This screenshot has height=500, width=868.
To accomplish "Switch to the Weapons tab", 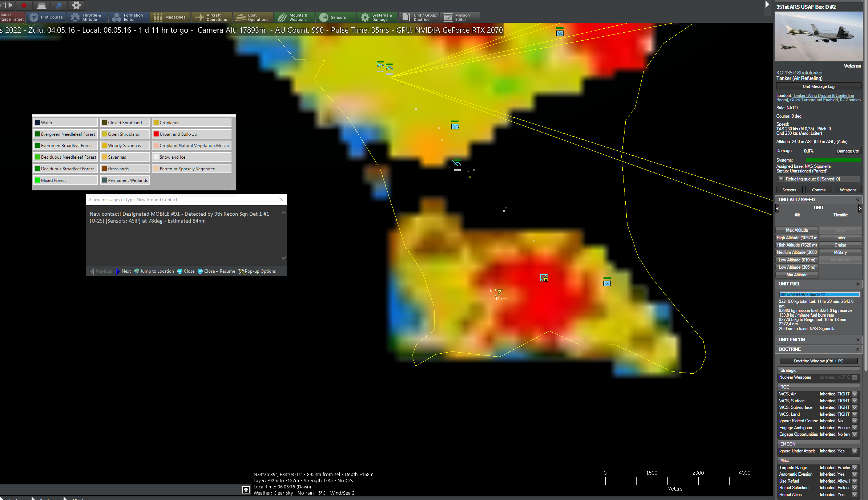I will point(848,190).
